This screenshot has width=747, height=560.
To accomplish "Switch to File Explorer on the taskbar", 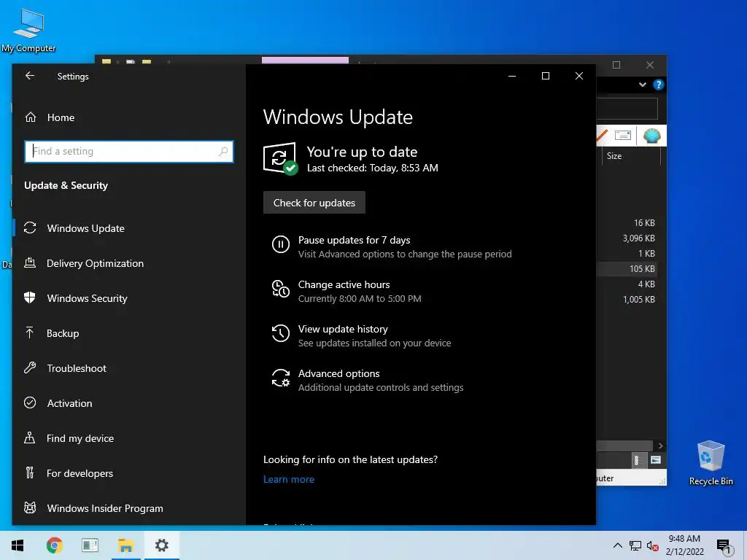I will coord(125,545).
